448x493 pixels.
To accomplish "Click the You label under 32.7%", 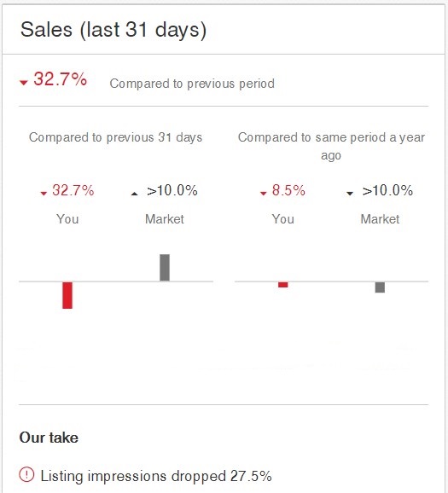I will 67,219.
